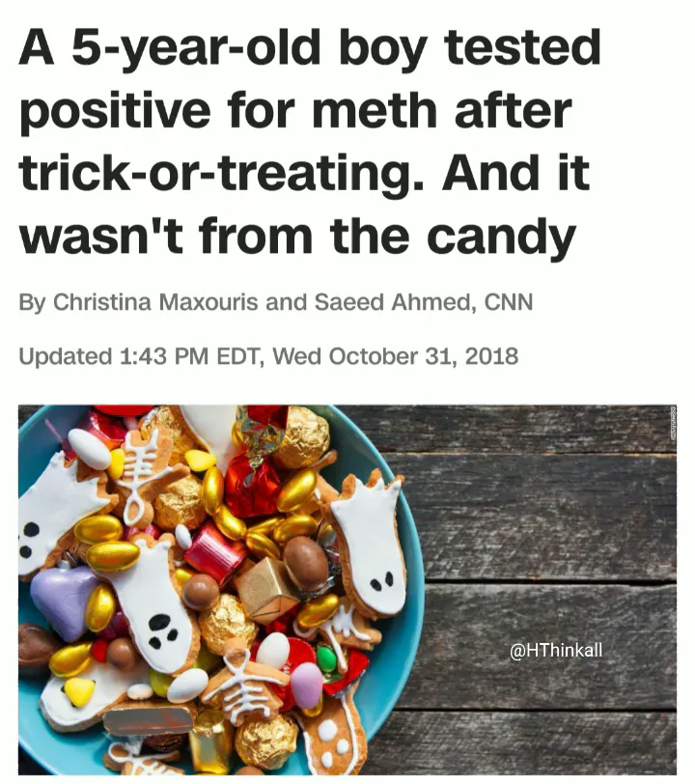
Task: Click the photo credit text on image edge
Action: coord(673,423)
